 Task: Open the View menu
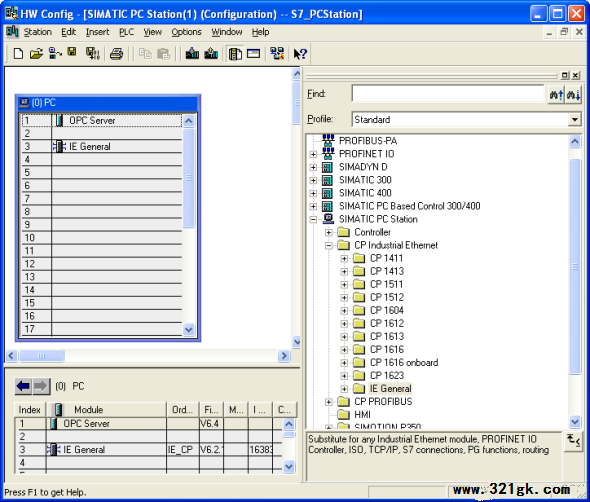click(152, 32)
